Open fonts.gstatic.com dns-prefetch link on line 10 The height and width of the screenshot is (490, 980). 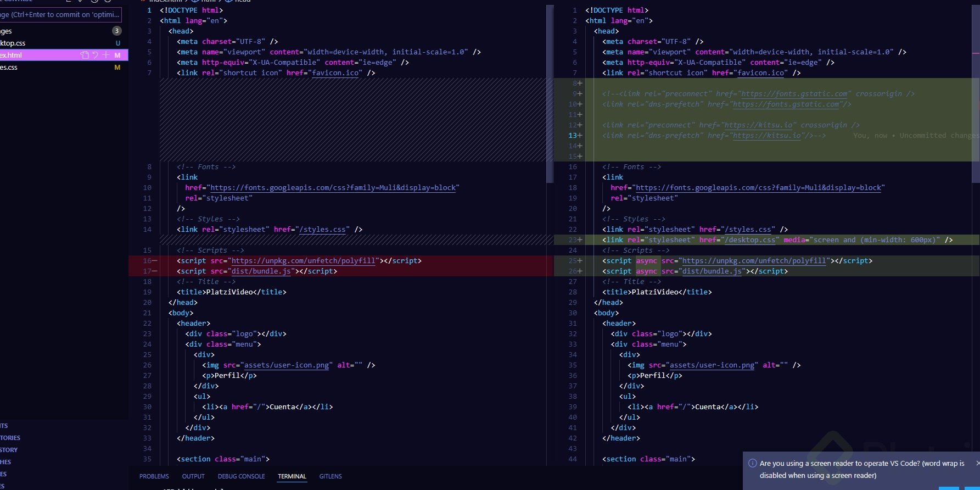(786, 104)
